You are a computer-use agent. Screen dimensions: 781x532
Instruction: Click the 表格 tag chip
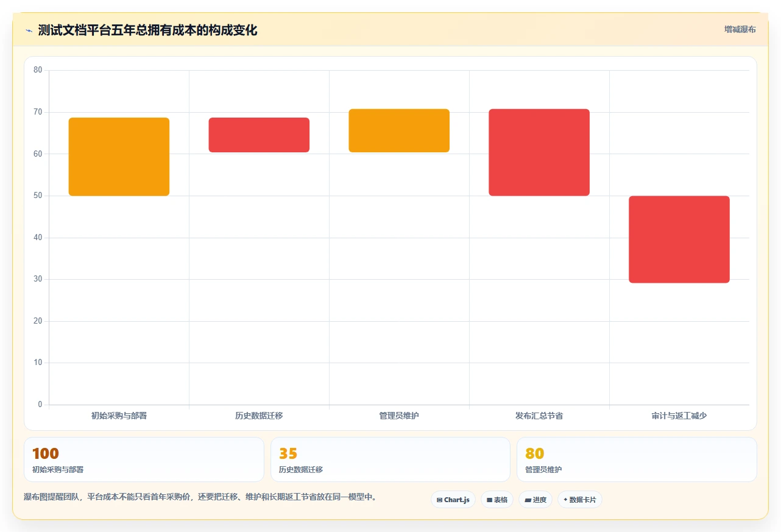click(497, 500)
